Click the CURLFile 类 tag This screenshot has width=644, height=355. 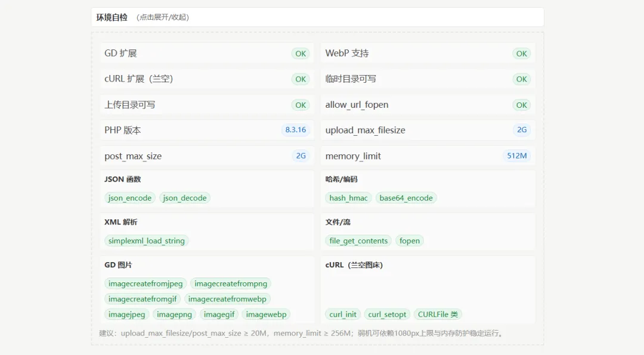(438, 314)
